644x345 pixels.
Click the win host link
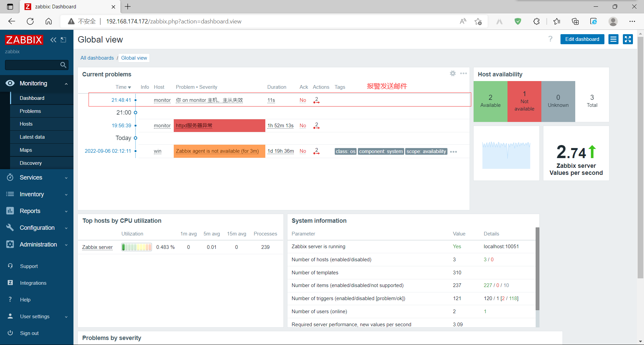point(158,151)
